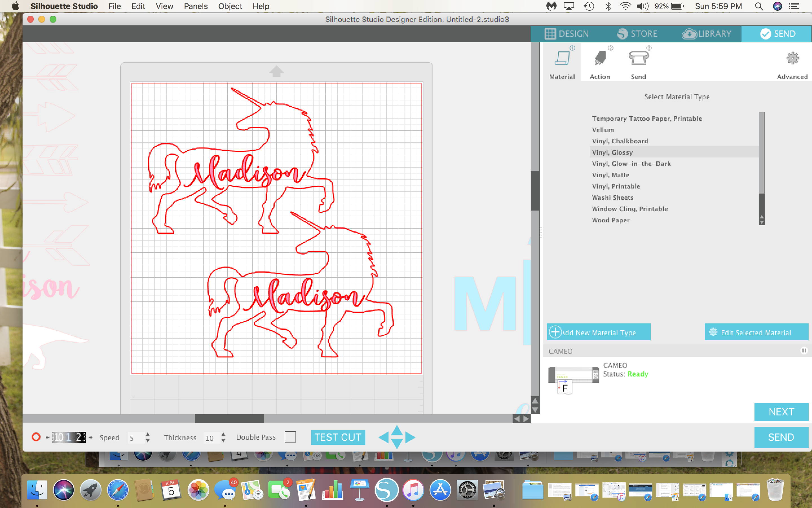Open App Store in the Dock
Screen dimensions: 812x508
click(x=440, y=490)
